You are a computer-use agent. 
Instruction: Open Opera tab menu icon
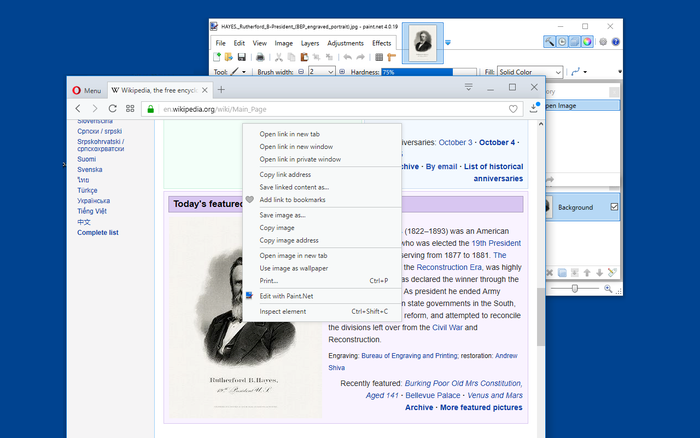[468, 87]
